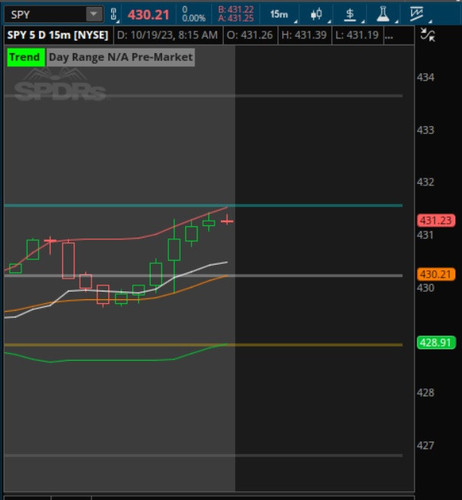The image size is (462, 500).
Task: Click the last price 430.21 in header
Action: click(149, 15)
